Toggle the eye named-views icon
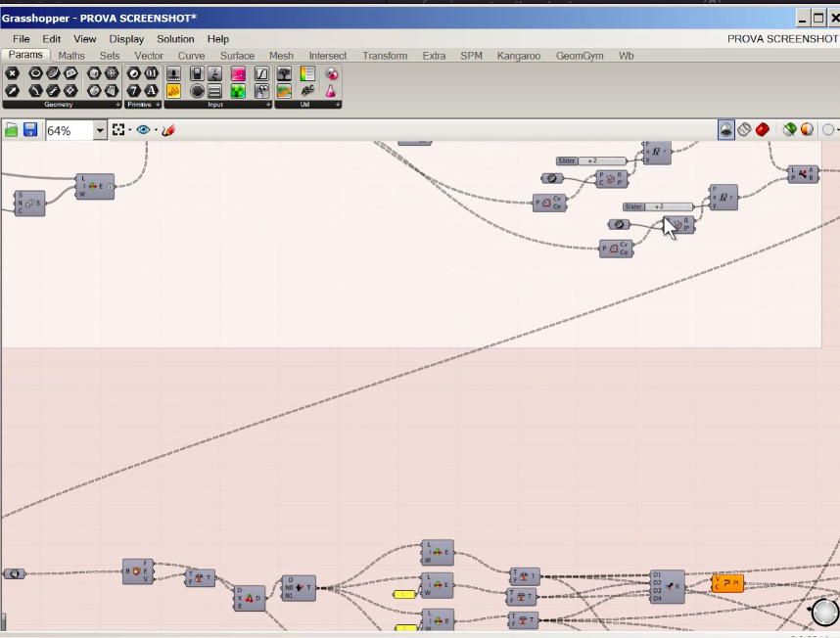This screenshot has height=638, width=840. coord(144,130)
